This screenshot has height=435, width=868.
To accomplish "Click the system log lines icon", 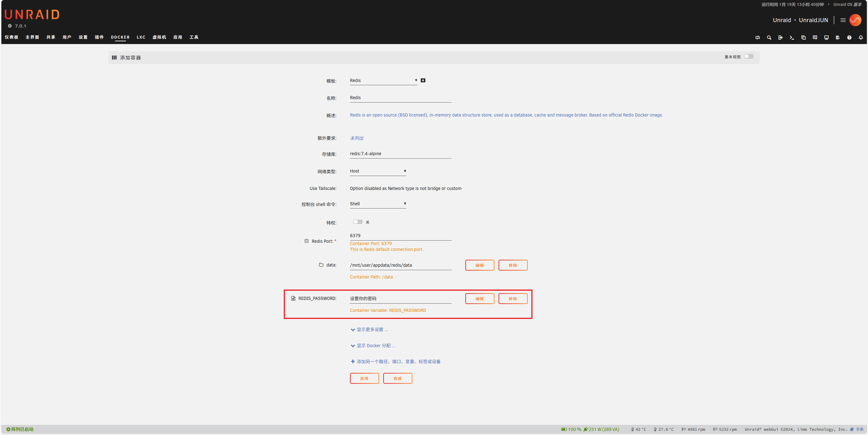I will (838, 37).
